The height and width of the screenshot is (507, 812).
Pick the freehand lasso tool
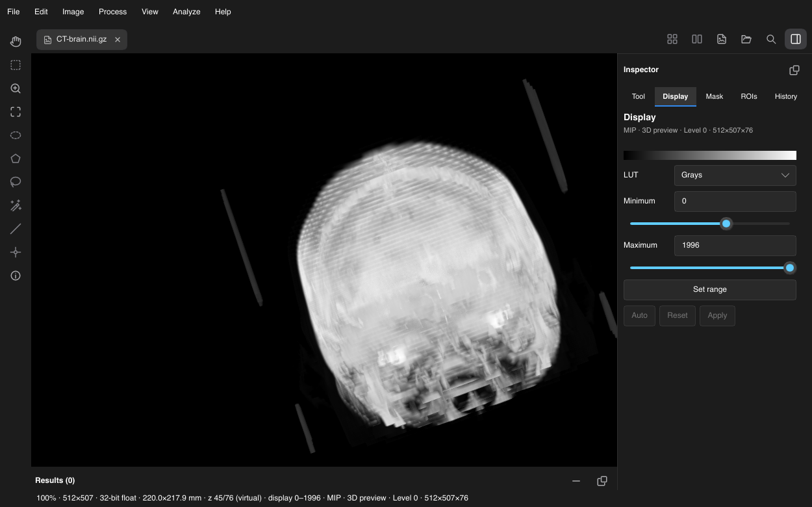tap(16, 182)
